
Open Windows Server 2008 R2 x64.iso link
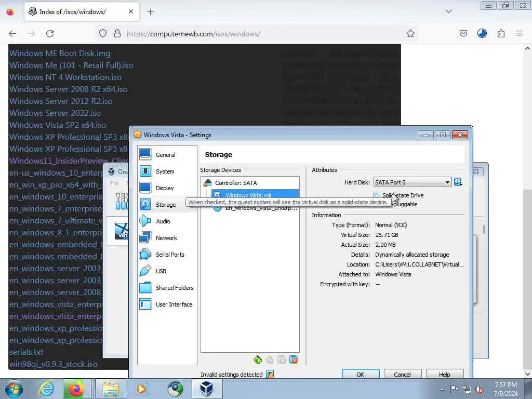(x=68, y=89)
